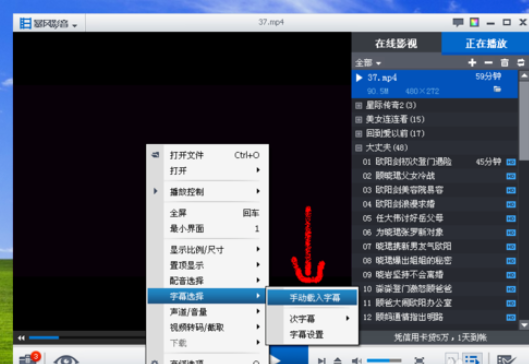
Task: Open file folder icon in 37.mp4 row
Action: pos(497,89)
